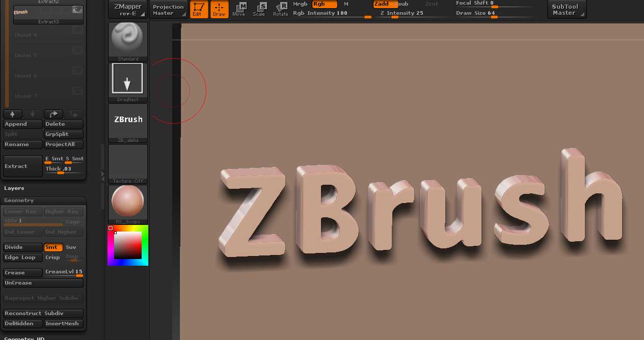Adjust the S Smt slider
644x340 pixels.
(x=74, y=160)
